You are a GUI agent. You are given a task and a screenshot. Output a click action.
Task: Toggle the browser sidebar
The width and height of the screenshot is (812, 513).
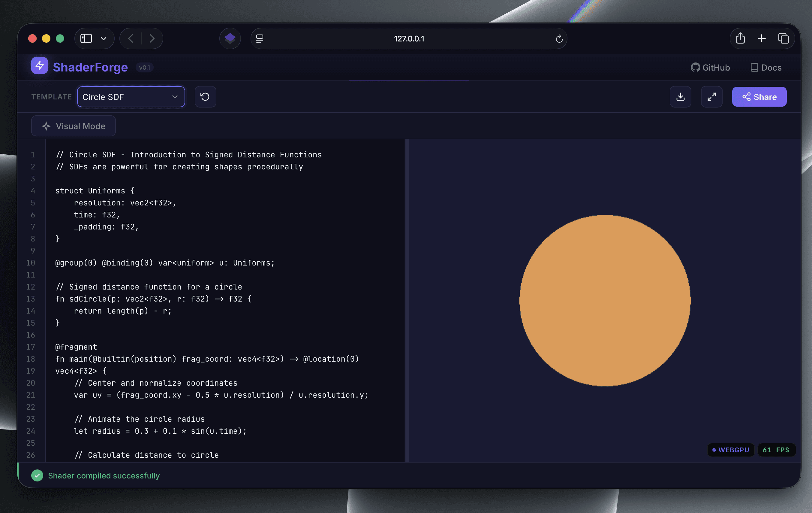[x=86, y=38]
